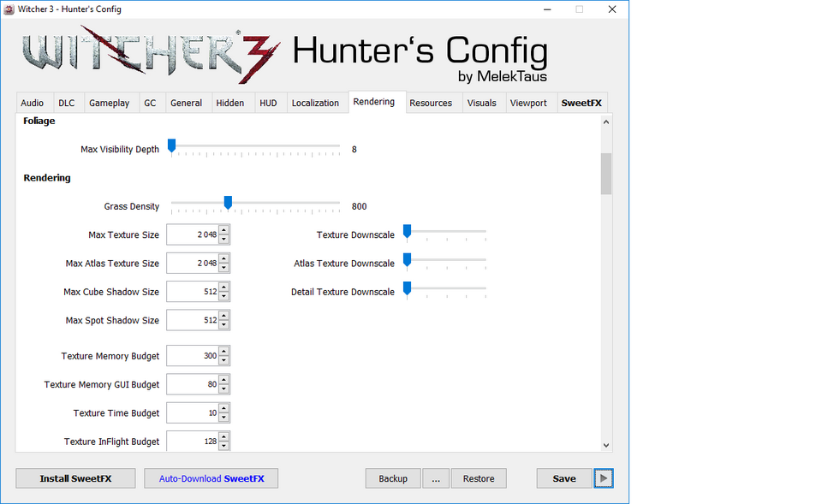Click the Foliage section heading
Screen dimensions: 822x504
(x=39, y=121)
